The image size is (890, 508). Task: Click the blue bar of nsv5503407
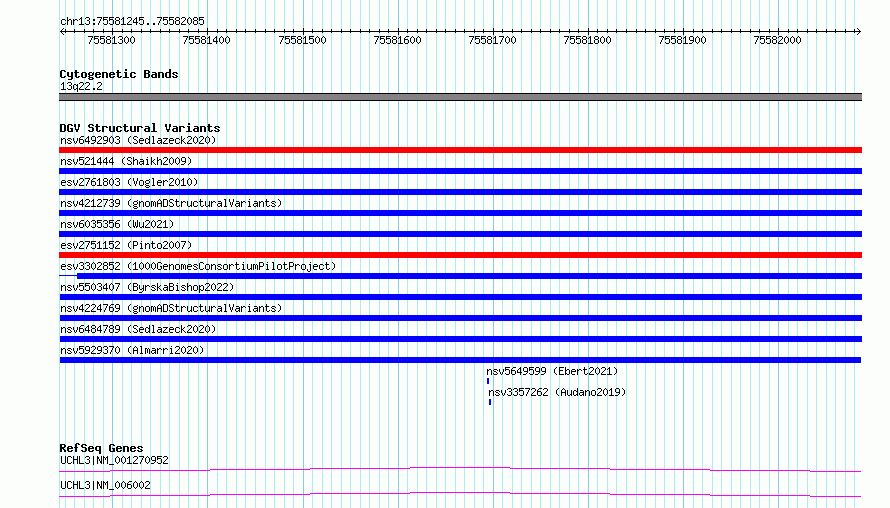[460, 297]
